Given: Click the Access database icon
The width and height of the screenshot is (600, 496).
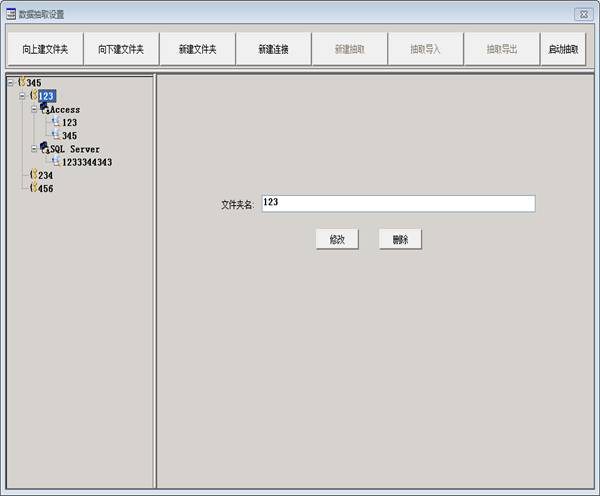Looking at the screenshot, I should (x=45, y=108).
